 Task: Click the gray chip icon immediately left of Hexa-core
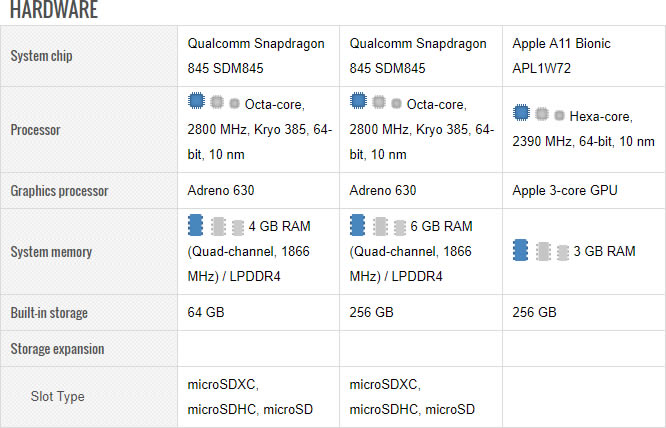(x=559, y=115)
